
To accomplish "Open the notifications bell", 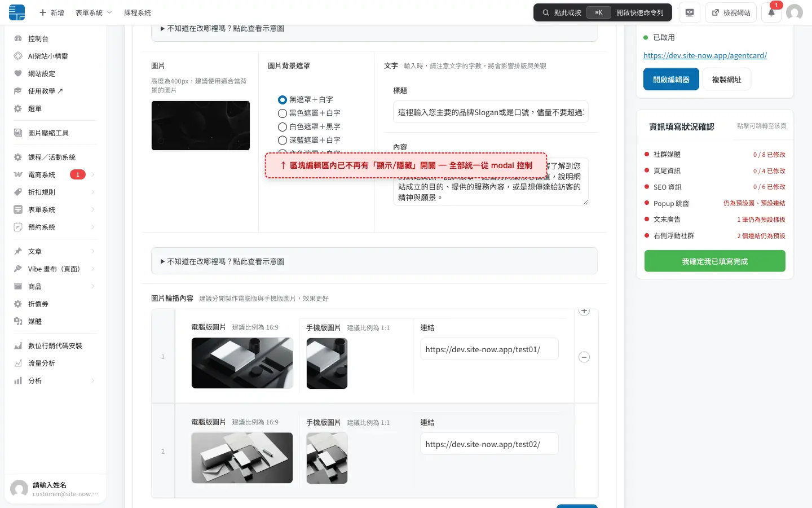I will [x=771, y=12].
